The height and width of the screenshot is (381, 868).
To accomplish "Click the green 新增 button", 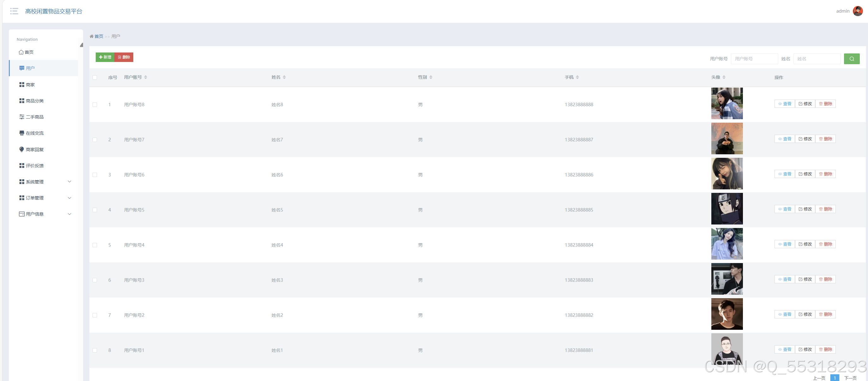I will point(105,57).
